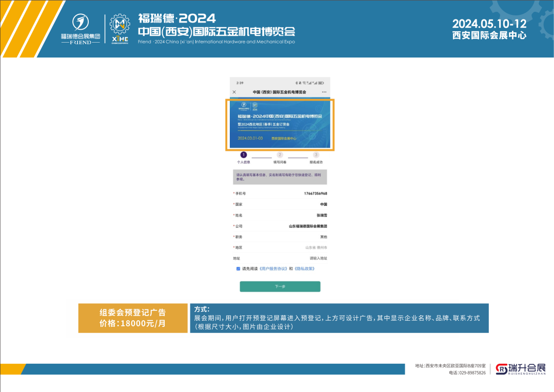Click the 福瑞德会展集团 FRIEND logo
This screenshot has width=554, height=392.
point(81,29)
